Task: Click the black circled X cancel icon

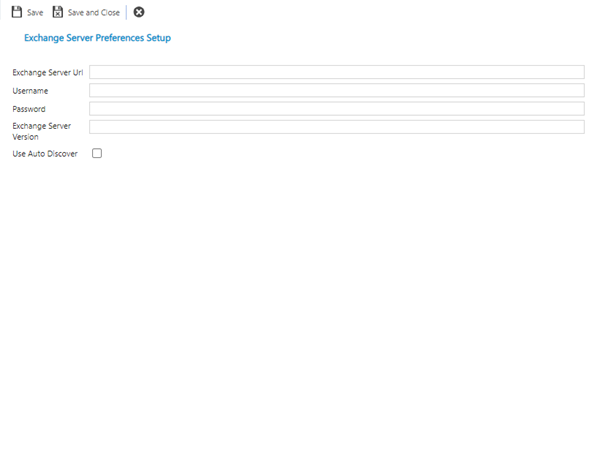Action: (139, 12)
